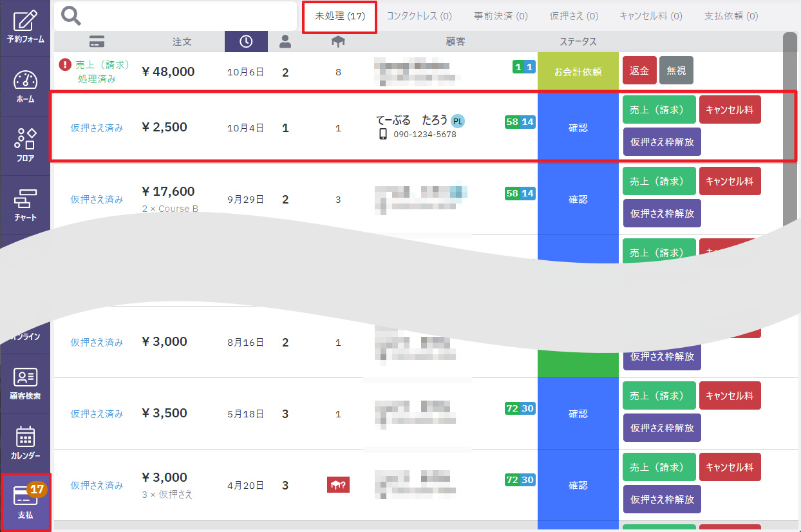Image resolution: width=801 pixels, height=532 pixels.
Task: Click 仮押さえ枠解放 for てーぶる たろう
Action: click(x=662, y=142)
